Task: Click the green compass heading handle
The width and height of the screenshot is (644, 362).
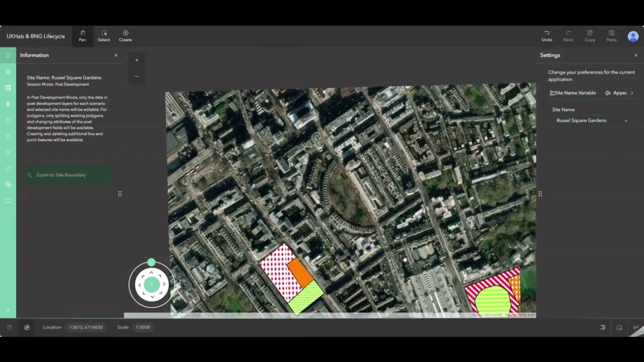Action: point(151,262)
